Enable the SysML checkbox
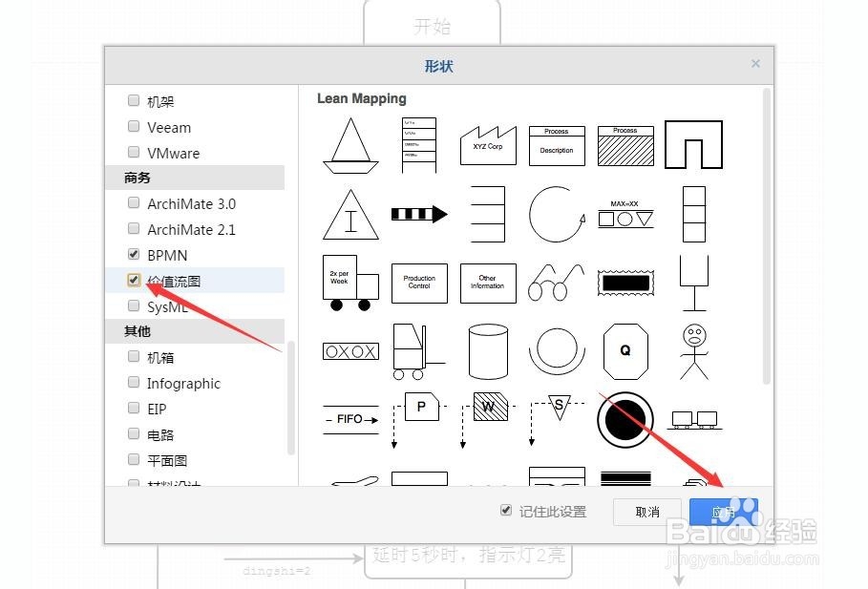The width and height of the screenshot is (868, 589). coord(133,306)
